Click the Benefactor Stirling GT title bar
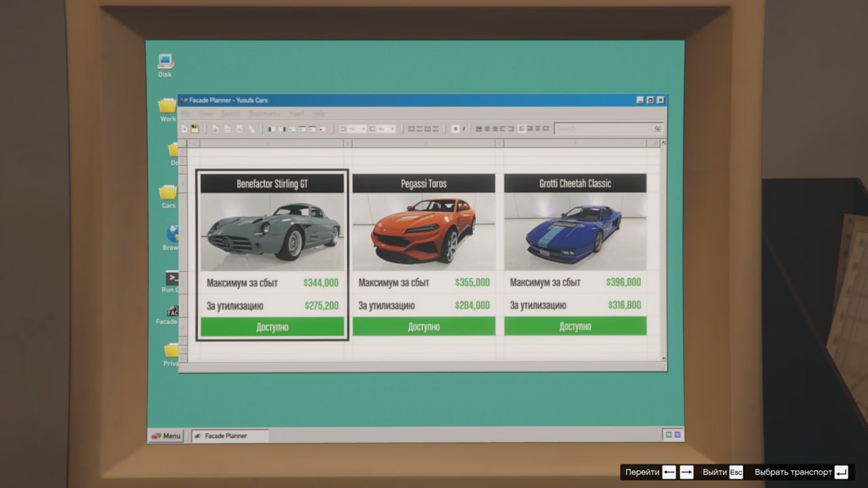 pos(272,184)
